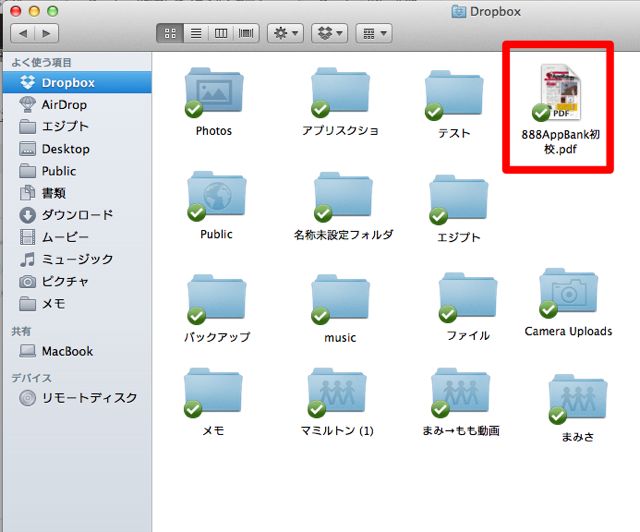Image resolution: width=640 pixels, height=532 pixels.
Task: Go back with the left arrow button
Action: (23, 33)
